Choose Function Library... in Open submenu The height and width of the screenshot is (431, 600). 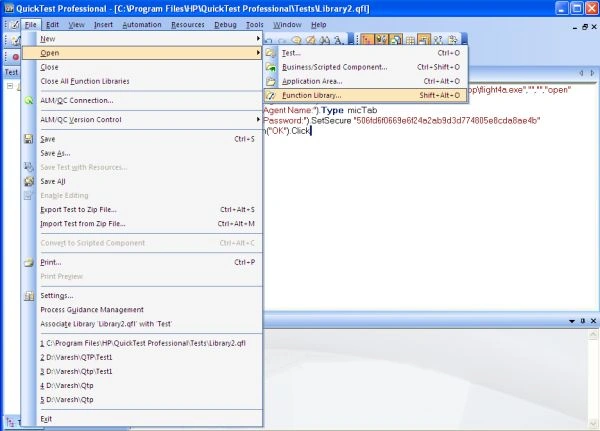click(x=365, y=95)
